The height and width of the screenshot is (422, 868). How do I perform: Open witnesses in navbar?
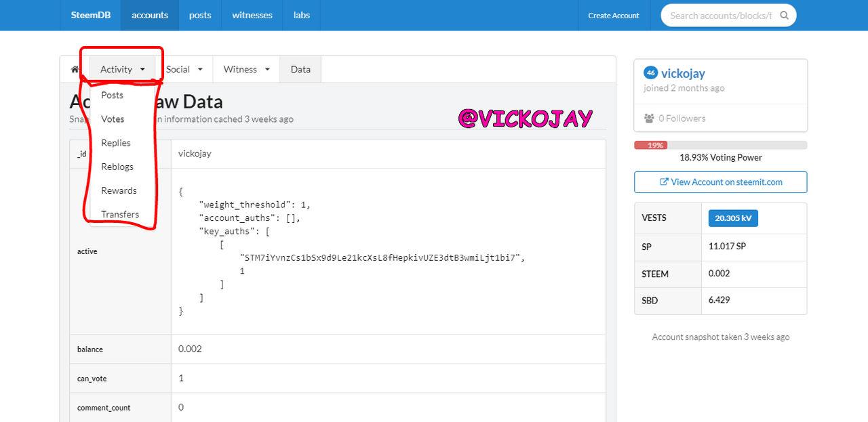tap(252, 15)
